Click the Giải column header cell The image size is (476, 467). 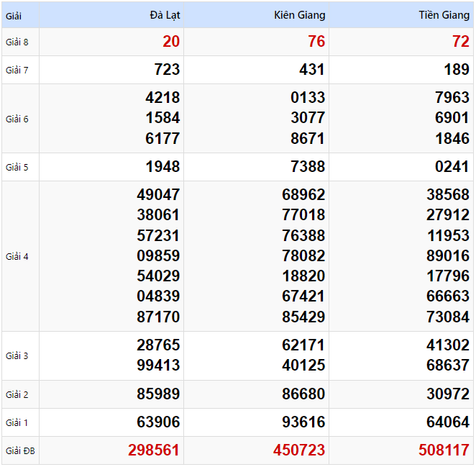pyautogui.click(x=14, y=15)
